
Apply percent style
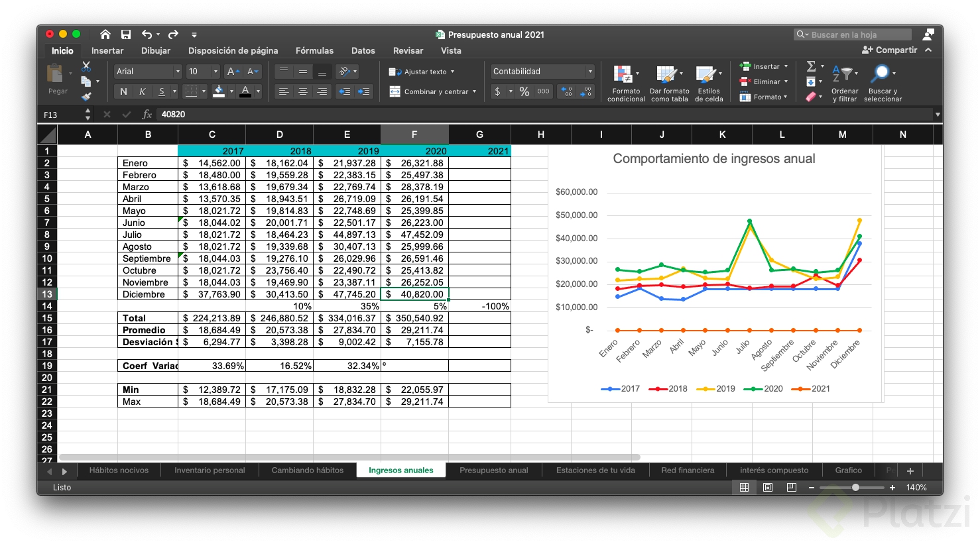pos(524,91)
